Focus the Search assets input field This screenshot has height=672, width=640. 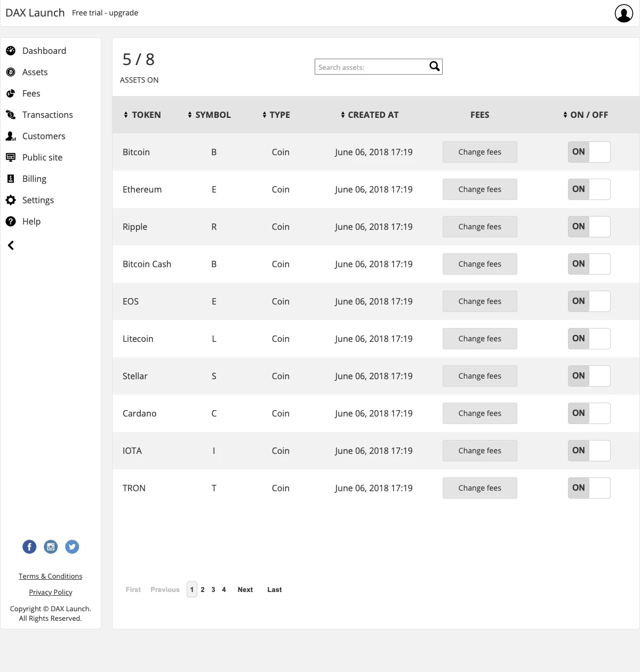coord(379,67)
